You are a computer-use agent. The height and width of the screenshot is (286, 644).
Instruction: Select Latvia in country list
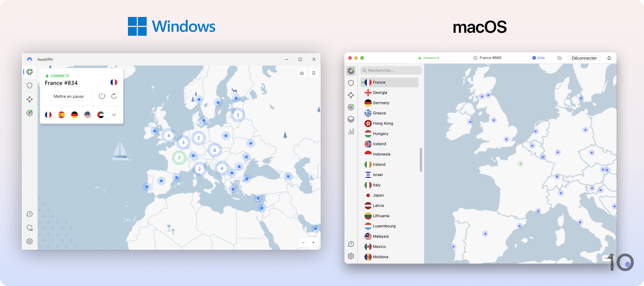tap(389, 205)
